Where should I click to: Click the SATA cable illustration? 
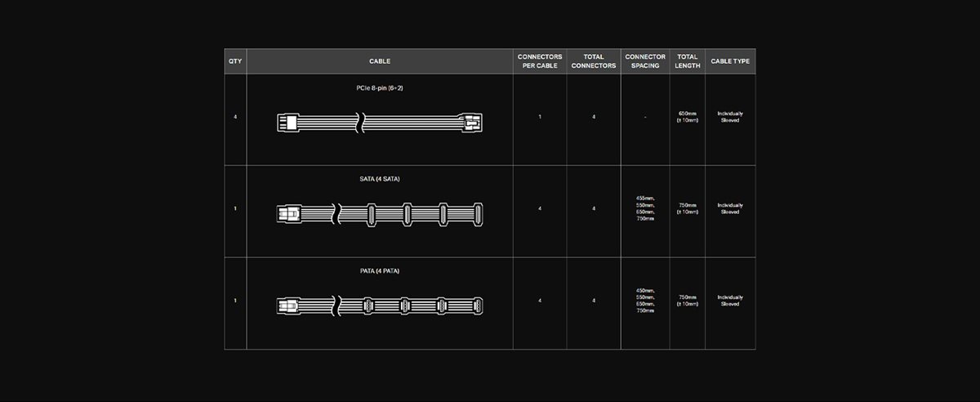380,214
